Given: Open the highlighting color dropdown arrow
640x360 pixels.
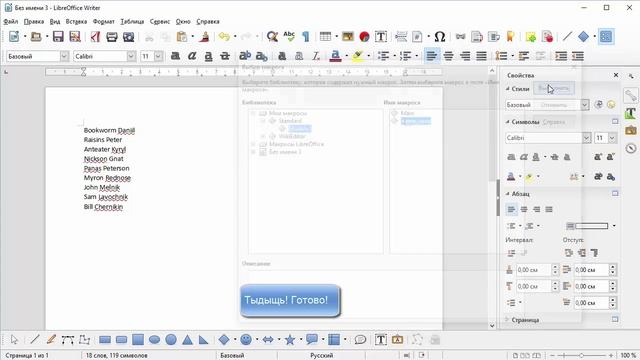Looking at the screenshot, I should point(368,56).
